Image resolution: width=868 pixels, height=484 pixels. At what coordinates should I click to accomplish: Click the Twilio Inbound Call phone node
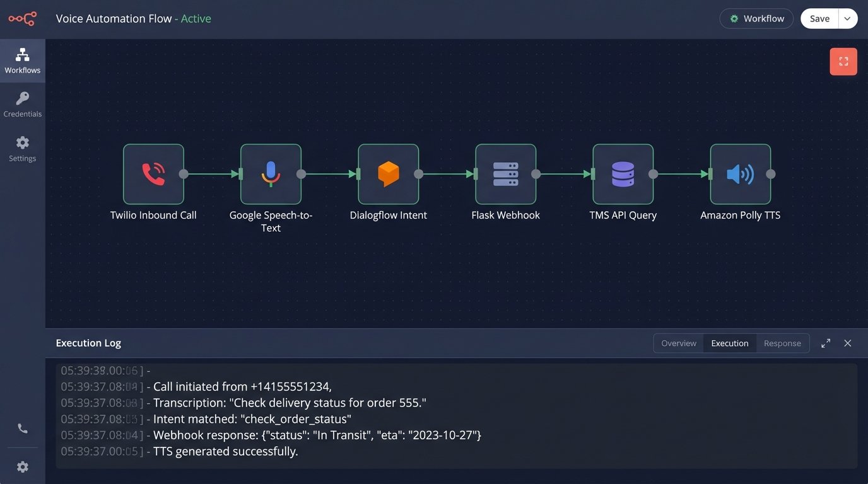point(153,174)
